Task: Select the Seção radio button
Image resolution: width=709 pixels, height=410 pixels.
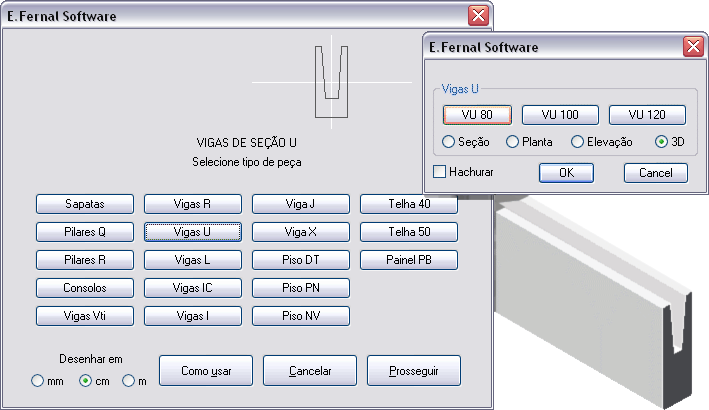Action: coord(448,142)
